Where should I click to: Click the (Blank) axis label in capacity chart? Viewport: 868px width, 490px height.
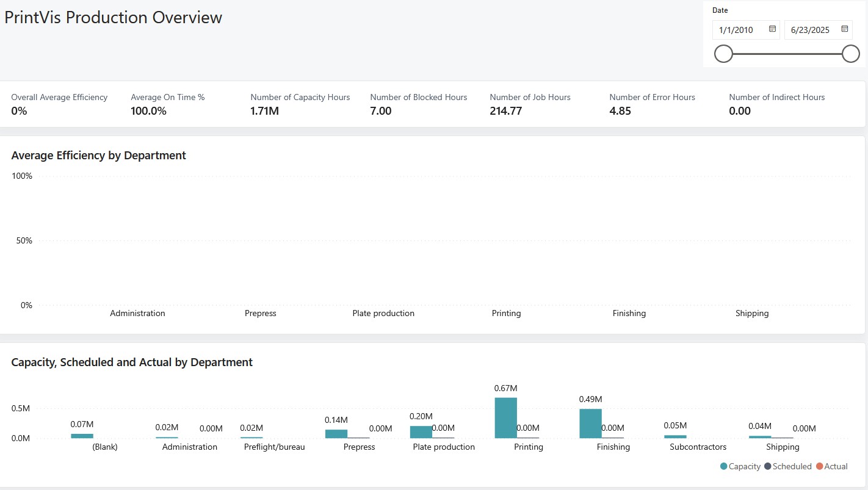pos(105,447)
